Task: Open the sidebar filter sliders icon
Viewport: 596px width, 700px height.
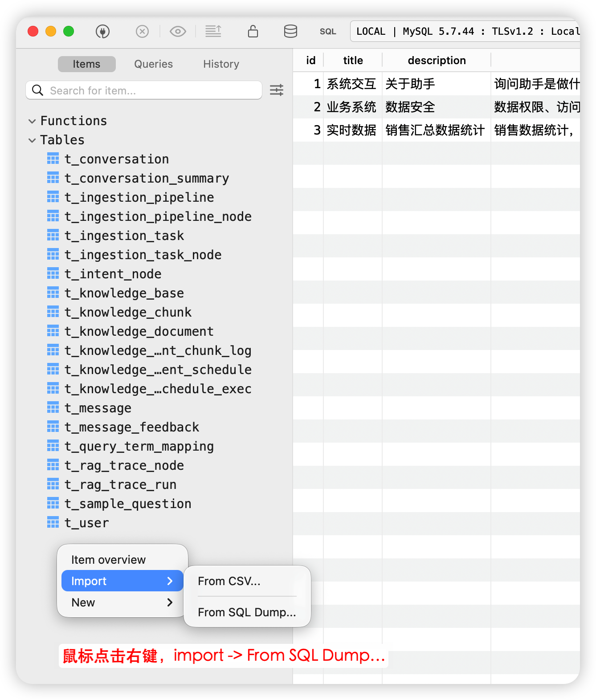Action: pyautogui.click(x=277, y=90)
